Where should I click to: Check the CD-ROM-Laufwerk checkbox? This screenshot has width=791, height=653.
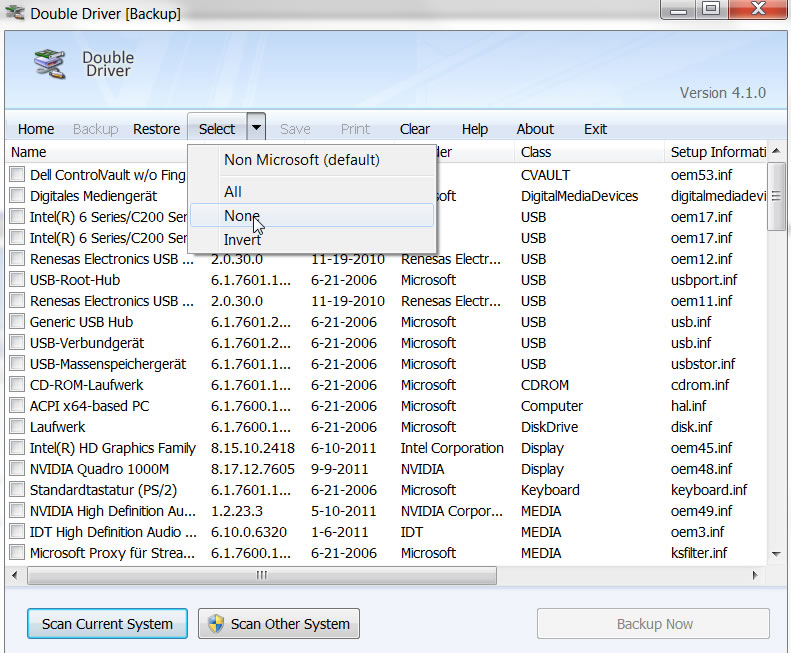click(x=17, y=385)
